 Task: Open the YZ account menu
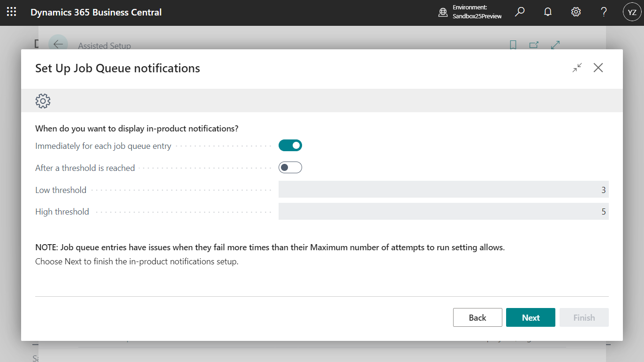(x=632, y=12)
